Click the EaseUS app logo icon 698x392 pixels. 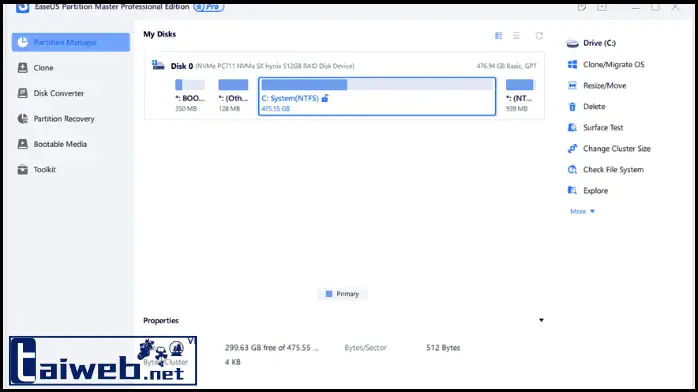point(22,7)
